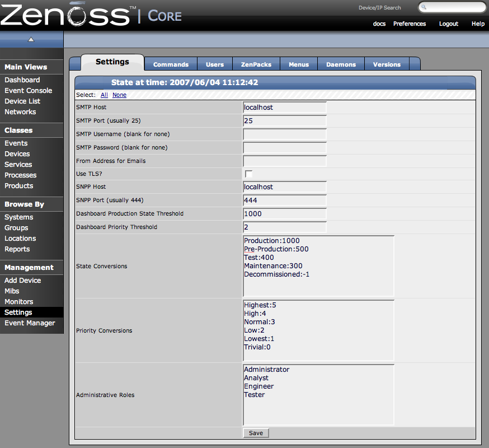489x448 pixels.
Task: Edit the SMTP Port field
Action: tap(285, 121)
